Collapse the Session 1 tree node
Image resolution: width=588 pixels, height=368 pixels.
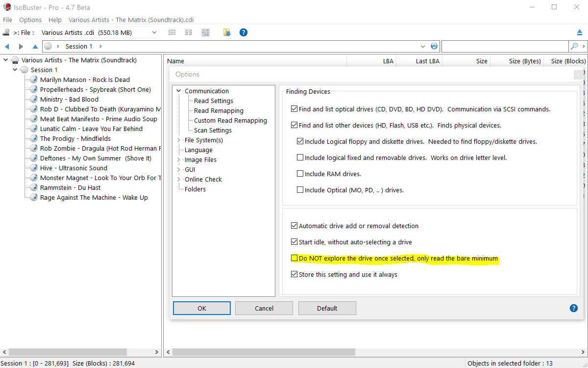pos(15,70)
